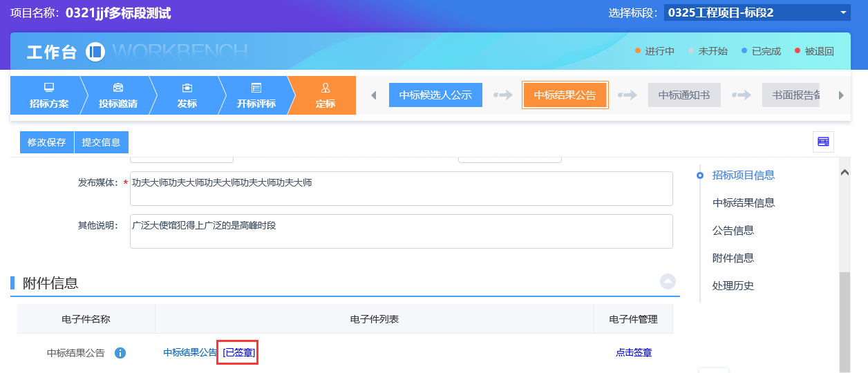868x373 pixels.
Task: Open the 投标邀请 stage step
Action: click(x=117, y=95)
